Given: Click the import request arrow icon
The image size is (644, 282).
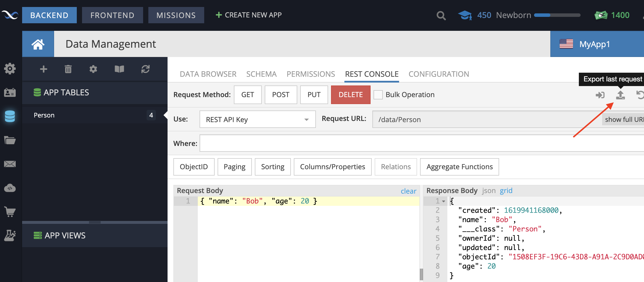Looking at the screenshot, I should [600, 95].
